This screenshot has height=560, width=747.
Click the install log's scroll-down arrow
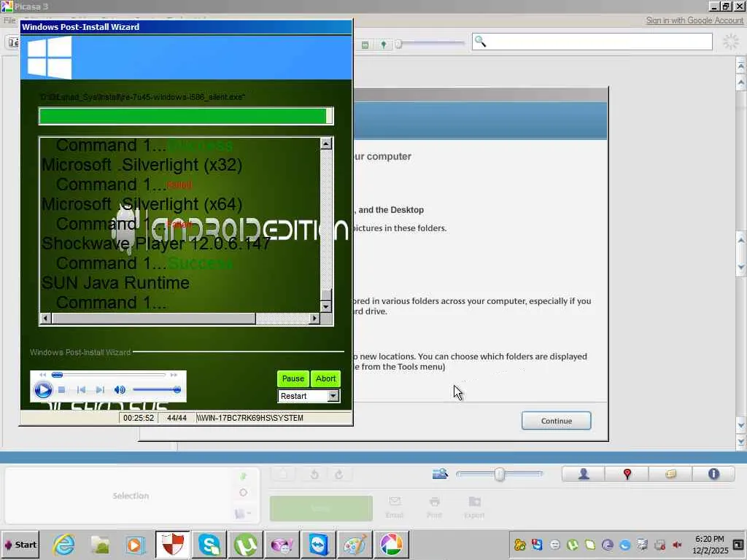(x=326, y=307)
